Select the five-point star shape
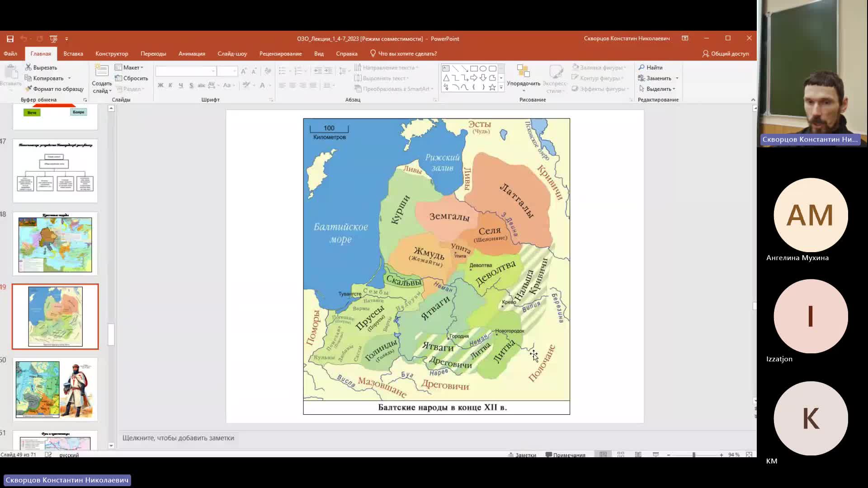This screenshot has height=488, width=868. (492, 87)
